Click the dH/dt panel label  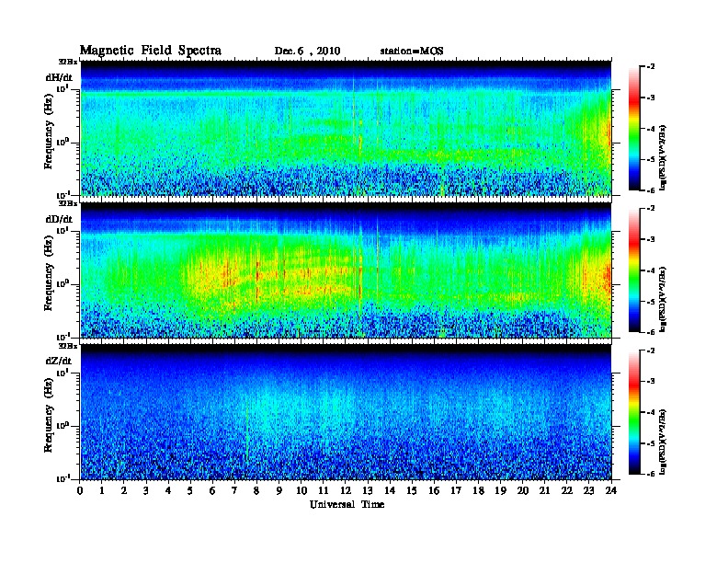click(x=59, y=77)
